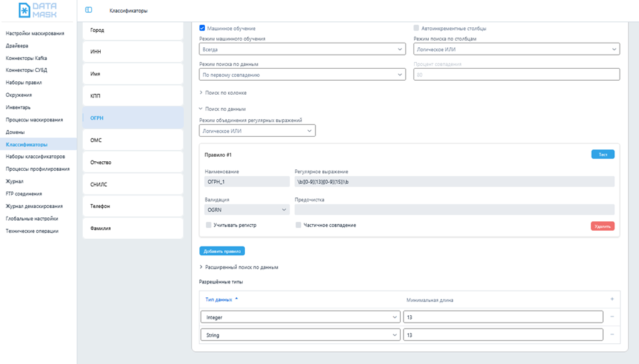Uncheck the Машинное обучение checkbox
Image resolution: width=639 pixels, height=364 pixels.
(x=203, y=29)
